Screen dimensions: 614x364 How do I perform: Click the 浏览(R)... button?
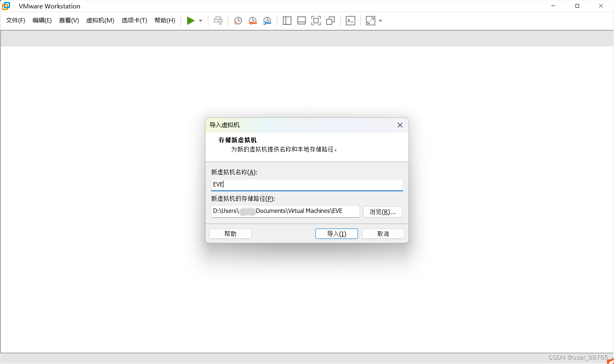(x=383, y=212)
